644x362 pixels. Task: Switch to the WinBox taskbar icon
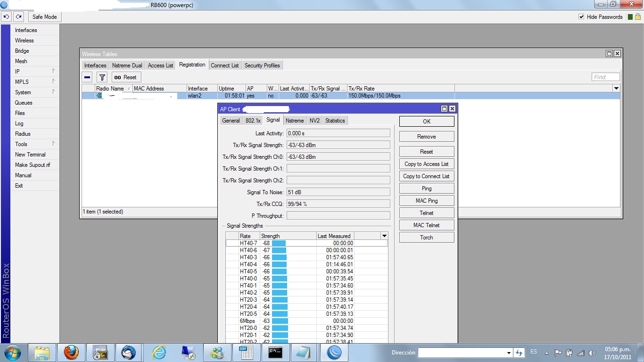point(334,353)
